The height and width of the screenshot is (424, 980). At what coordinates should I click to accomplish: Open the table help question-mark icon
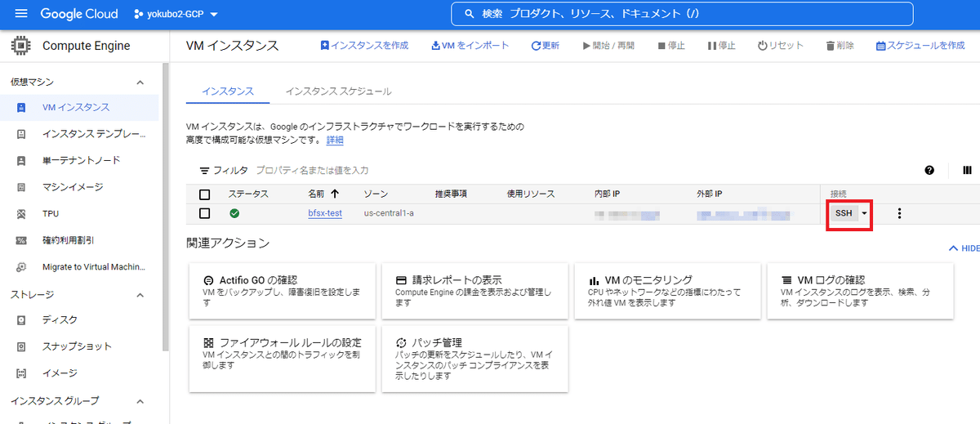[929, 171]
